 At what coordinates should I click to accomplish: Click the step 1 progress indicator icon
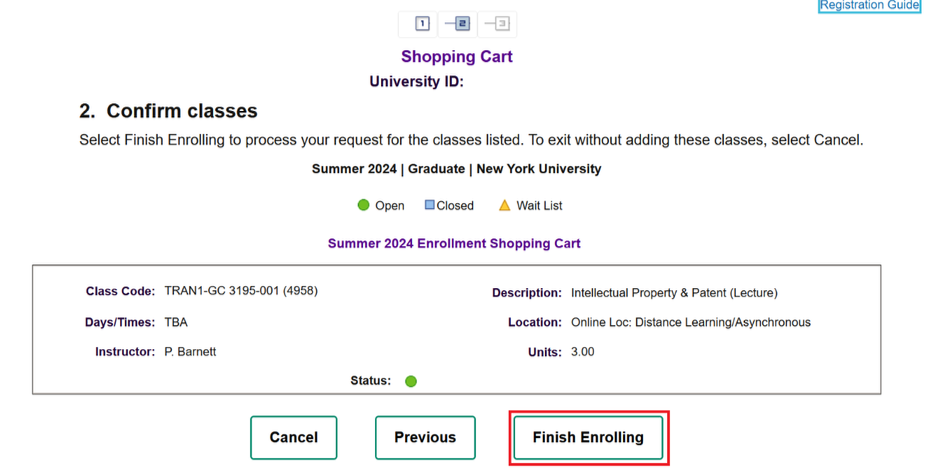pyautogui.click(x=423, y=24)
